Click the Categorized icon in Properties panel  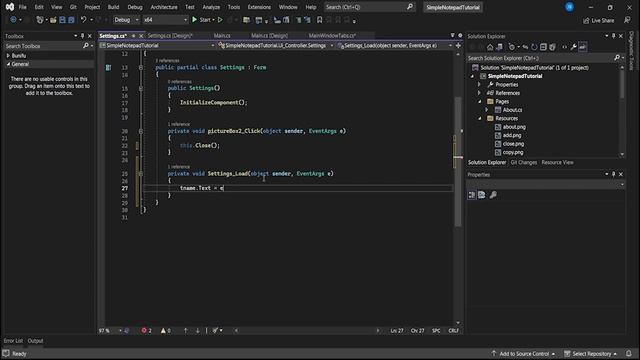(x=472, y=195)
